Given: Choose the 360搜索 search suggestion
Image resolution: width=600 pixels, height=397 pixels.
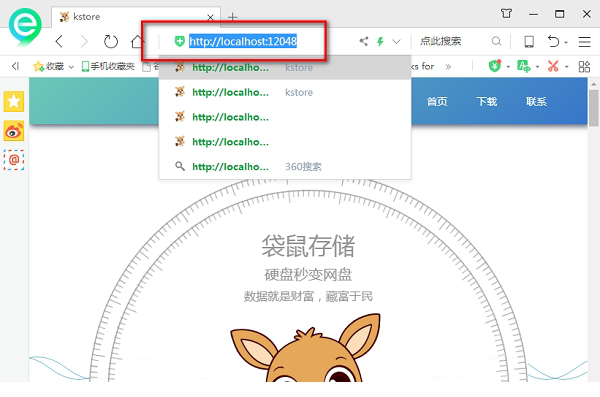Looking at the screenshot, I should tap(285, 167).
